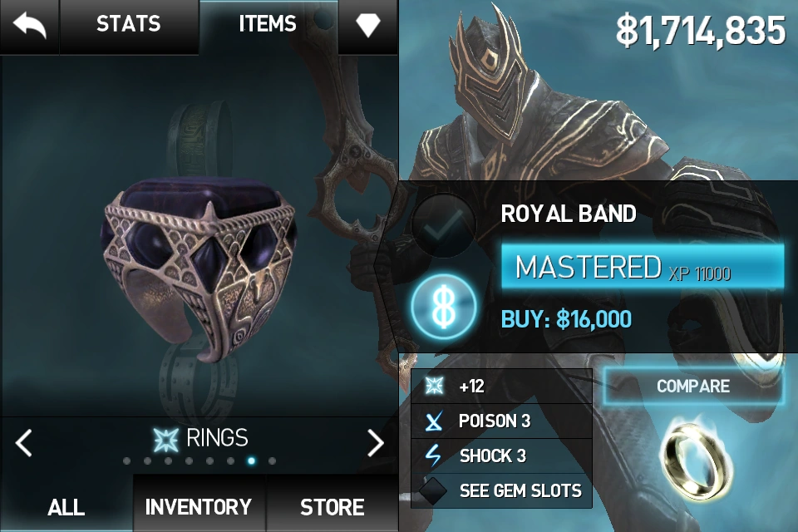
Task: Go to next category with right chevron
Action: pos(376,442)
